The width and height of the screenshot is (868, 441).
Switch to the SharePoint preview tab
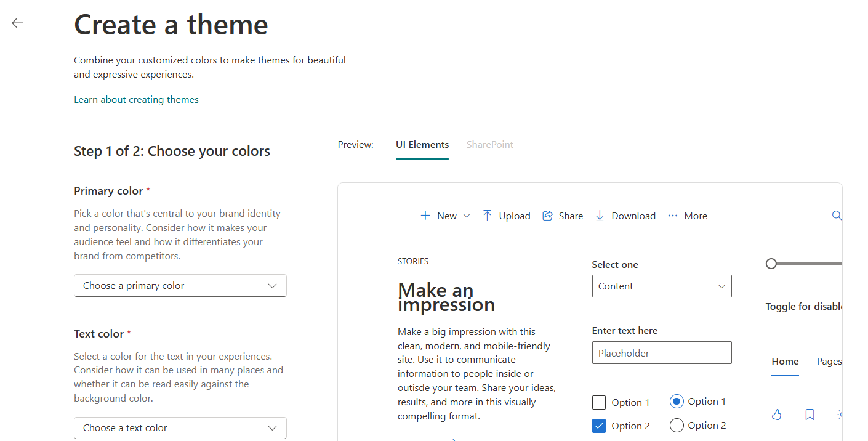[x=489, y=144]
